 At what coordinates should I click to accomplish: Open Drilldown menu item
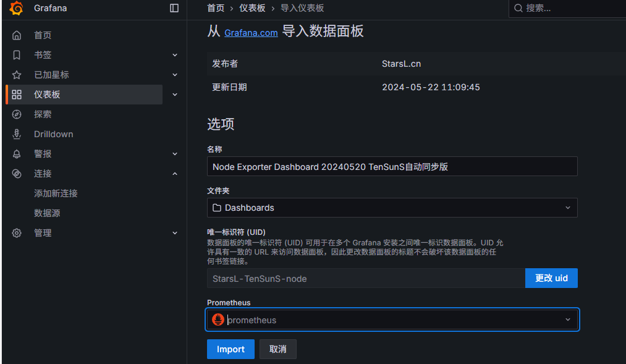tap(54, 134)
